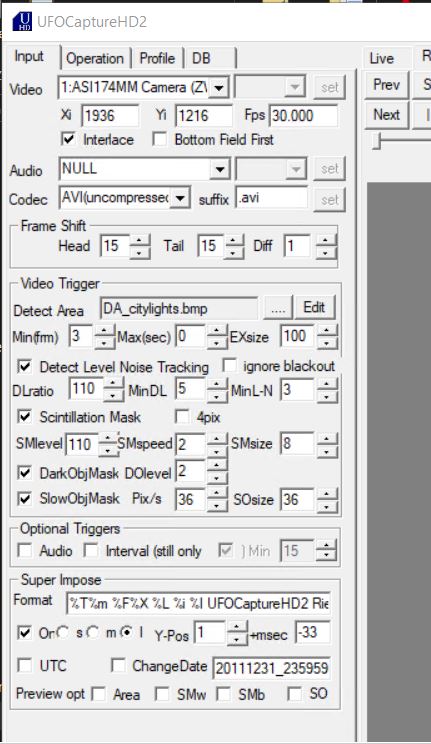
Task: Enable the Audio optional trigger
Action: click(x=25, y=550)
